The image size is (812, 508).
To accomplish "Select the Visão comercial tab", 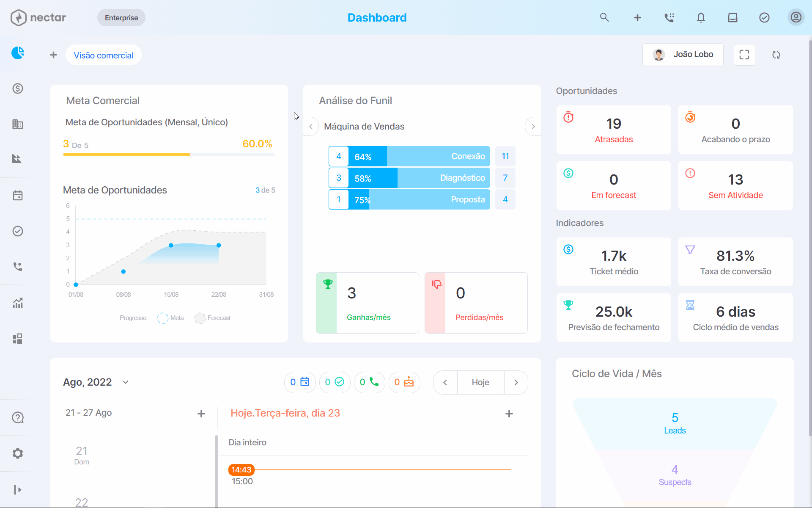I will [104, 55].
